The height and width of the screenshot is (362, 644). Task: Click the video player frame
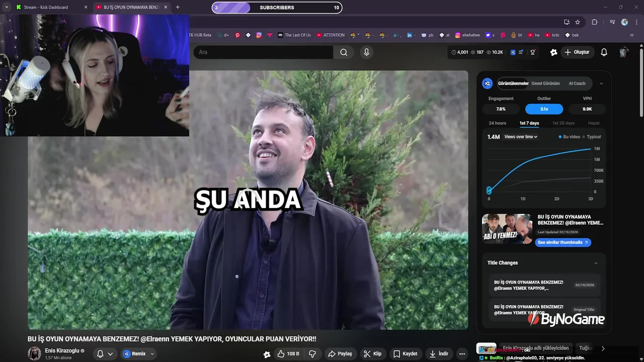pyautogui.click(x=248, y=200)
